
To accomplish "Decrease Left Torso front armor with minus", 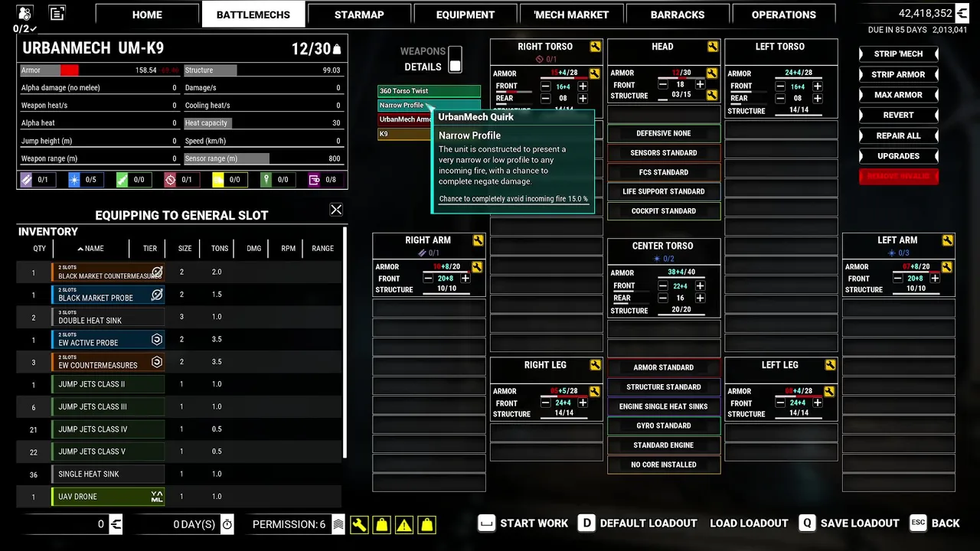I will pyautogui.click(x=779, y=86).
